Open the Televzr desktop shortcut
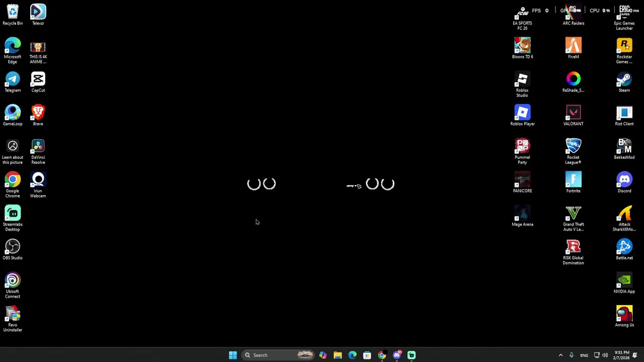The height and width of the screenshot is (362, 644). pyautogui.click(x=38, y=14)
